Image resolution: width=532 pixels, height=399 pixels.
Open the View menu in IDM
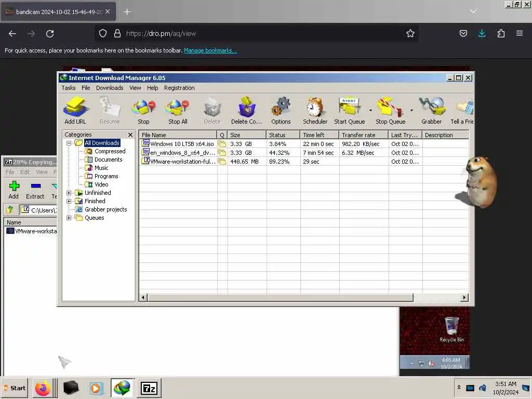tap(135, 88)
